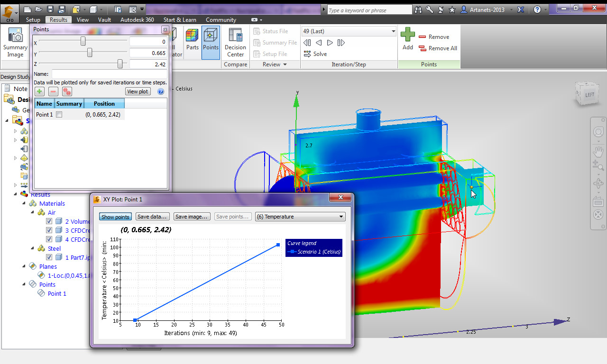Go to first iteration step button
The image size is (607, 364).
tap(307, 43)
